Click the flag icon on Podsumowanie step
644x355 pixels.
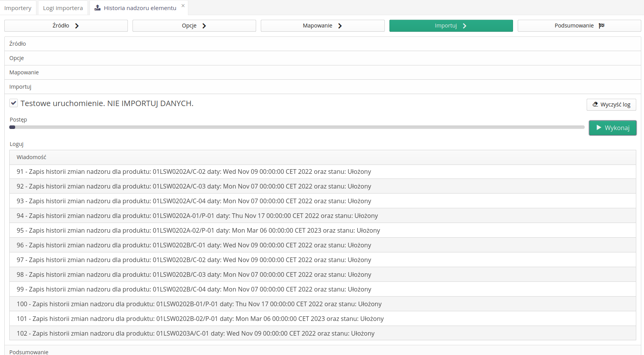pos(602,25)
